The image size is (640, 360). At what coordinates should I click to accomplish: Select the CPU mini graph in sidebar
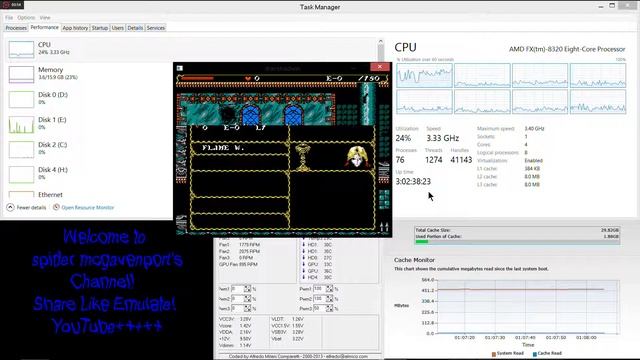point(21,49)
